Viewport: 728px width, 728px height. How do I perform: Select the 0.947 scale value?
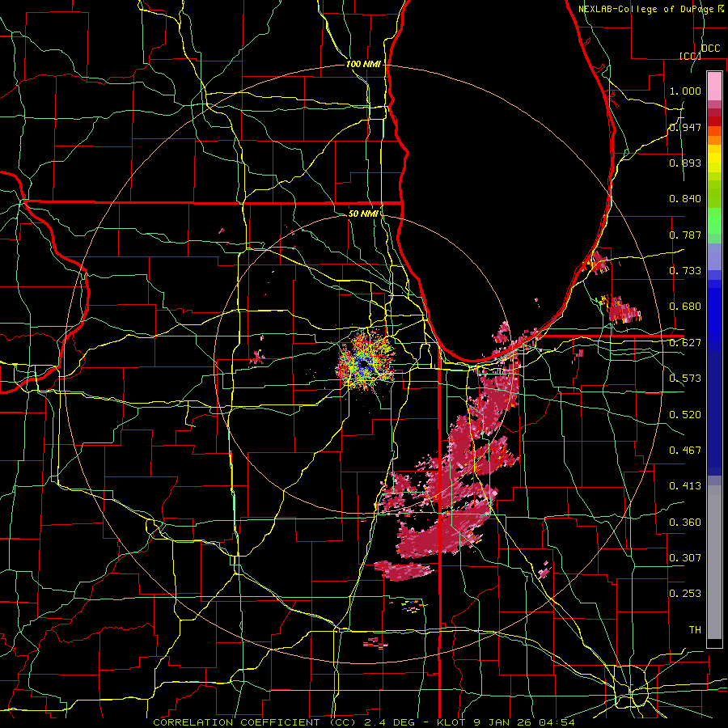685,127
